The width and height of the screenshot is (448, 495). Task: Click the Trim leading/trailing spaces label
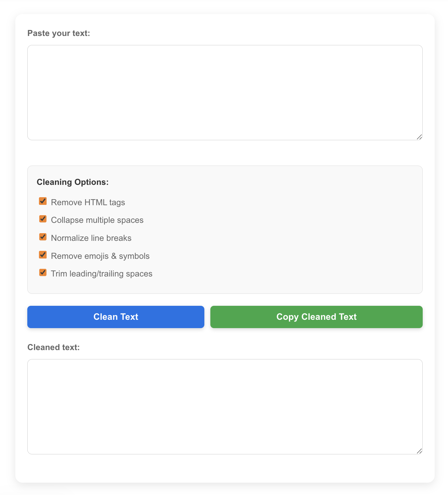[x=101, y=273]
